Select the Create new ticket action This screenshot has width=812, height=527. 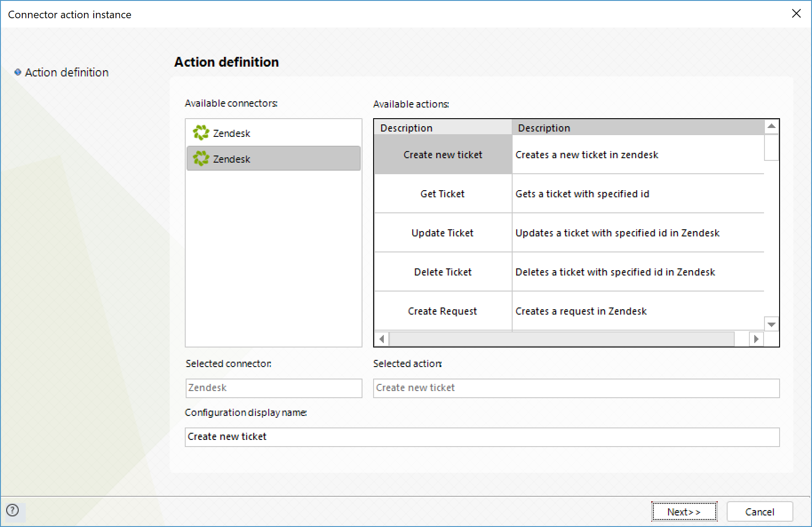click(x=443, y=155)
